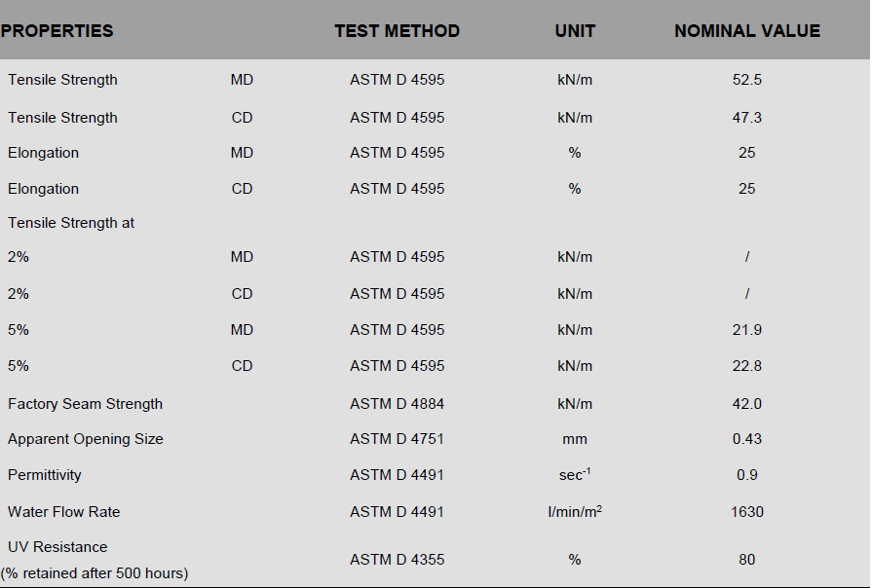This screenshot has width=872, height=588.
Task: Select the NOMINAL VALUE column header
Action: 747,31
